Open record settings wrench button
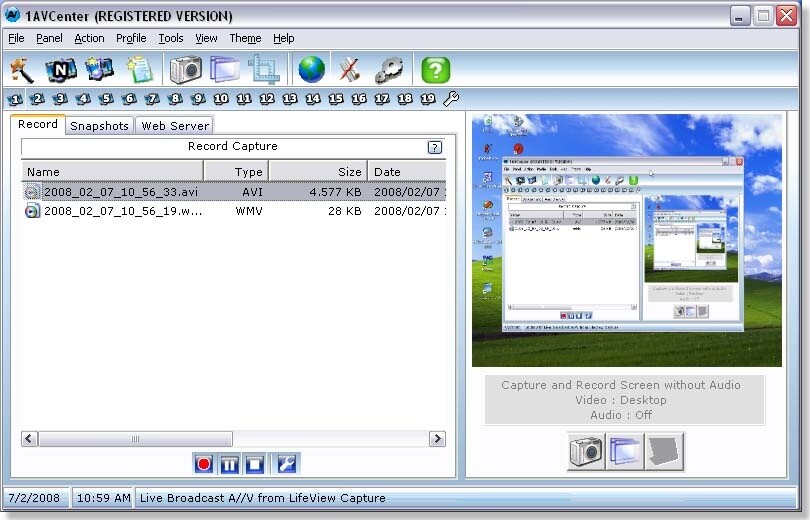Viewport: 810px width, 520px height. pos(287,464)
